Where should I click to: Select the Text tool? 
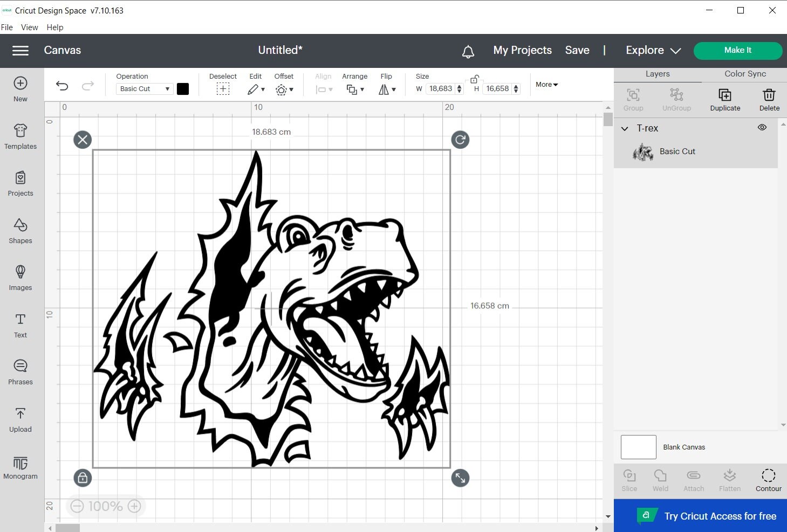click(x=20, y=324)
